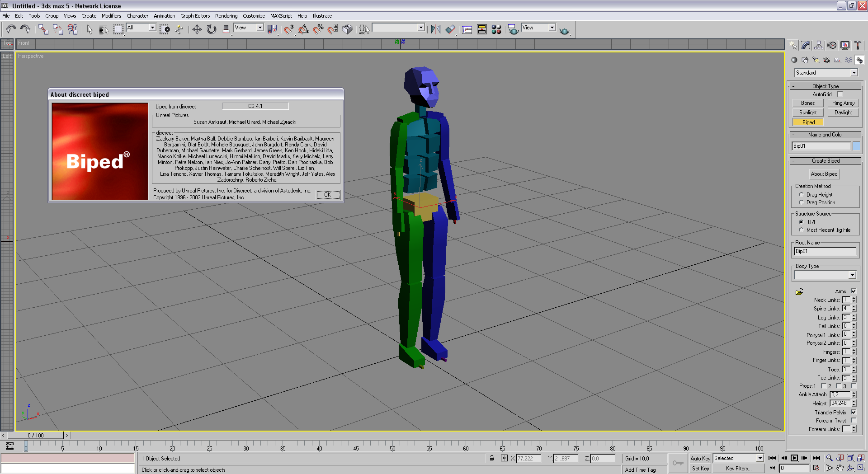This screenshot has width=868, height=474.
Task: Open the Graph Editors menu
Action: coord(195,16)
